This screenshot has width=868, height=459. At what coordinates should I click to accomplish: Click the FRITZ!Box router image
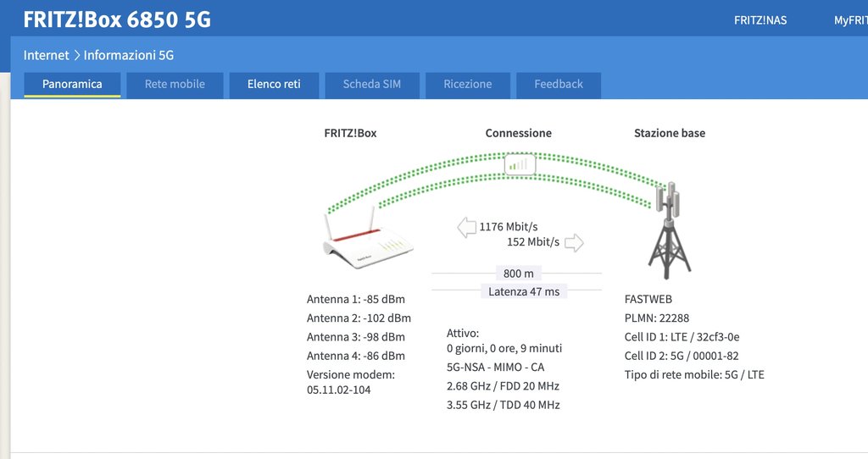[x=368, y=238]
